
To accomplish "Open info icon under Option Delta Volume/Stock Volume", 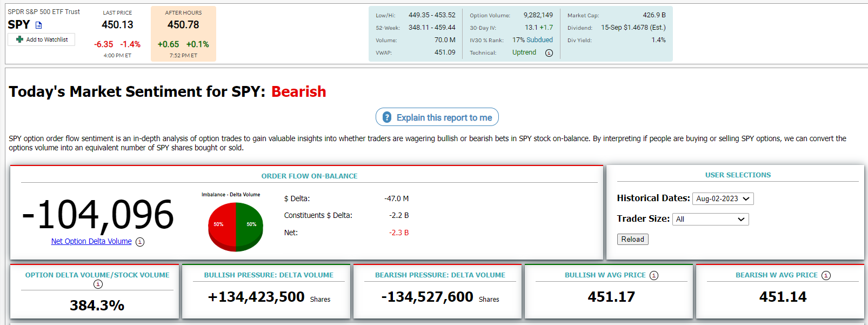I will pos(98,284).
